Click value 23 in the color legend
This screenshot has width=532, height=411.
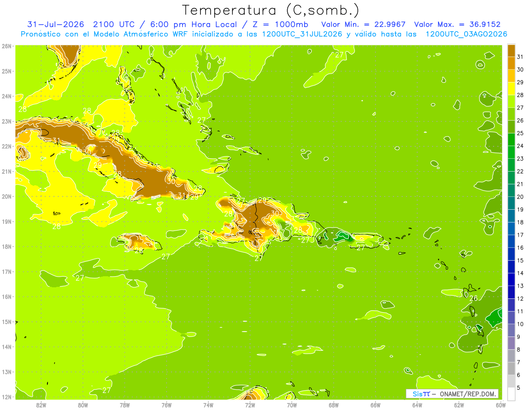[520, 158]
